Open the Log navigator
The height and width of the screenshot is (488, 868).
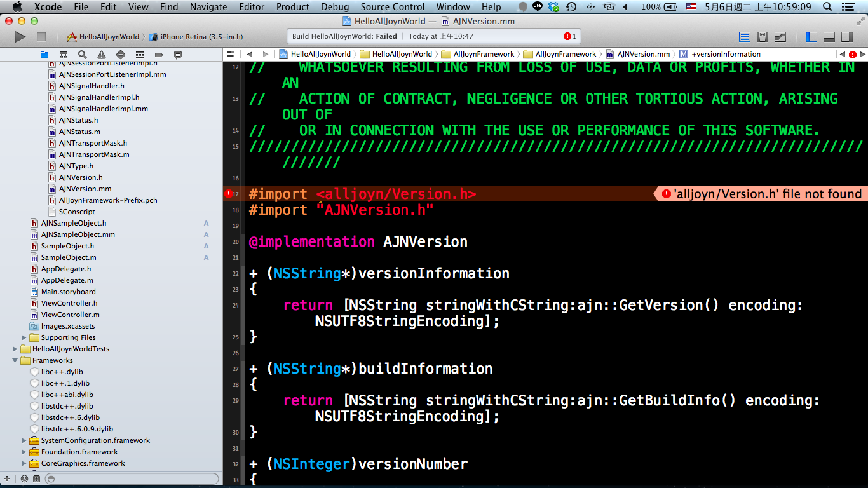pyautogui.click(x=178, y=55)
